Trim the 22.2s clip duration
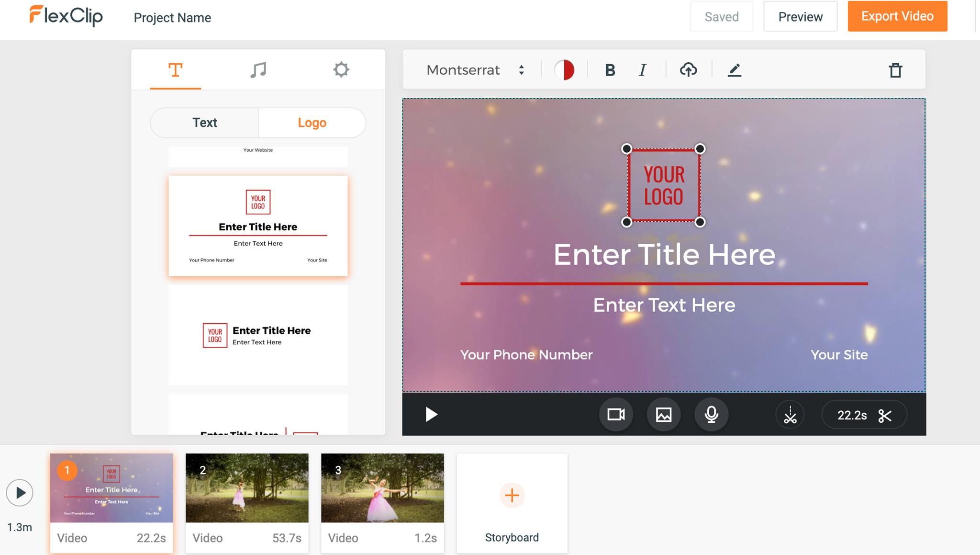 click(x=864, y=415)
